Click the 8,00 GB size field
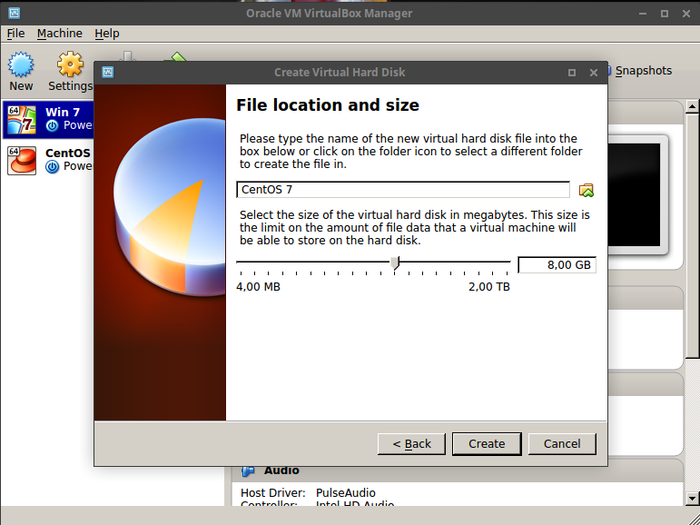700x525 pixels. point(557,265)
